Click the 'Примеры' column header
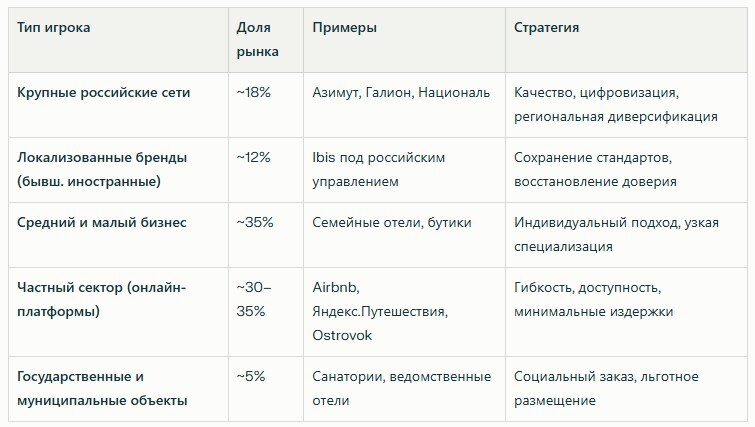The height and width of the screenshot is (427, 755). [345, 28]
